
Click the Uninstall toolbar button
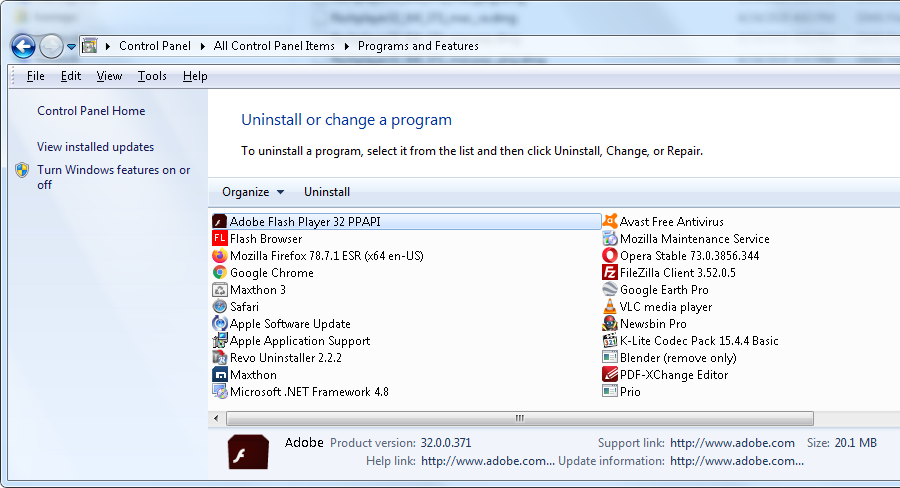[327, 192]
